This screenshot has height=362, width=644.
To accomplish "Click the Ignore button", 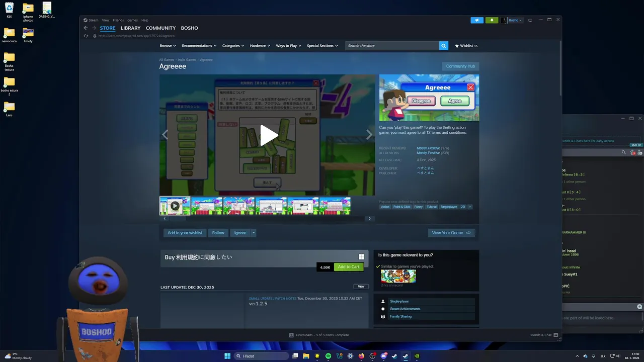I will (x=240, y=233).
